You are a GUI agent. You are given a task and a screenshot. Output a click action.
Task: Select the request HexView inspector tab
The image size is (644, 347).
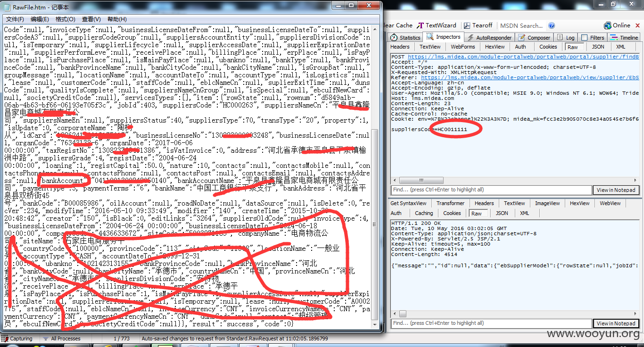495,47
